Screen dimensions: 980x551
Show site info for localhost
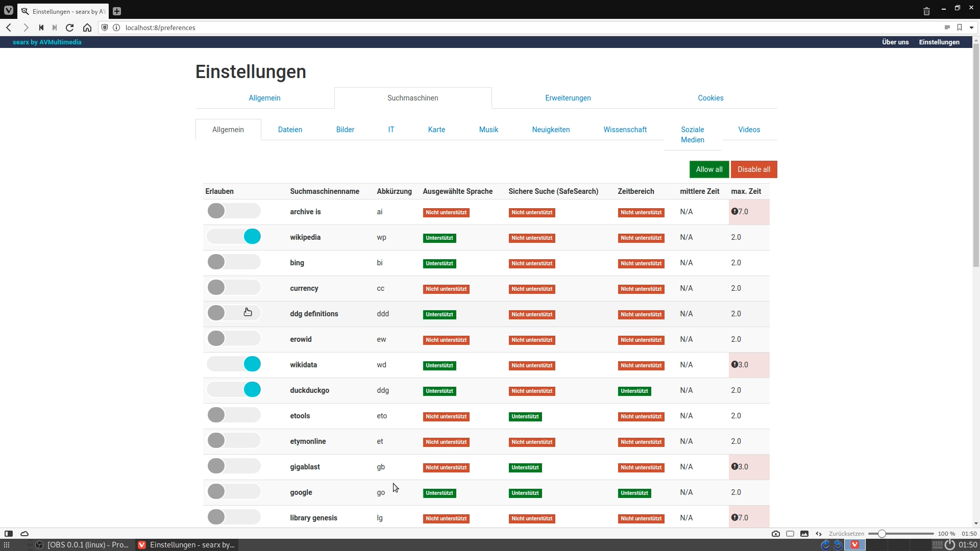(116, 28)
